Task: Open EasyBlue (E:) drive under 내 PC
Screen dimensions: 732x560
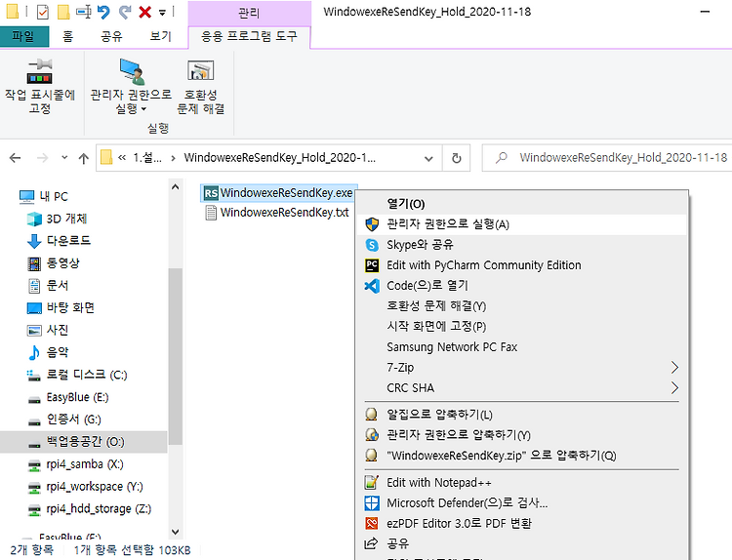Action: (x=68, y=398)
